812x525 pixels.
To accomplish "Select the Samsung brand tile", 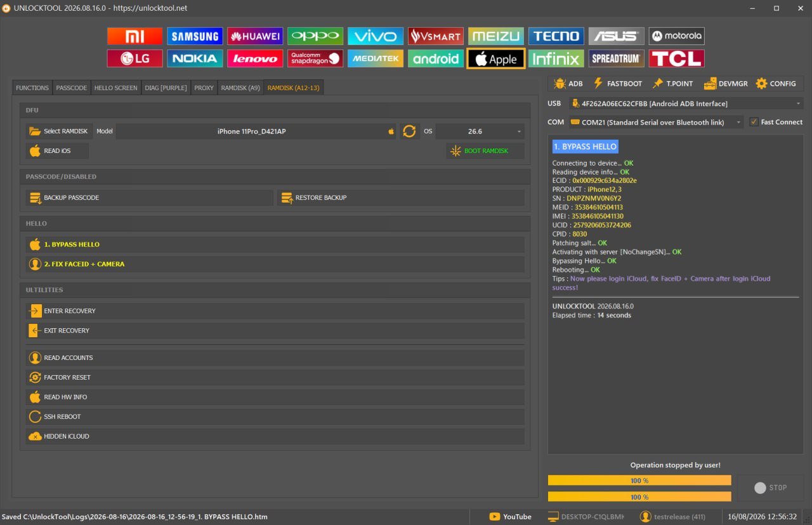I will [195, 36].
